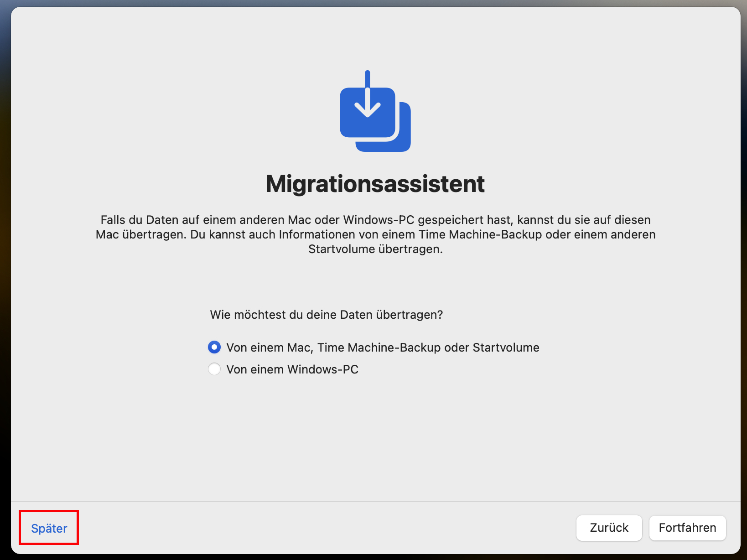Image resolution: width=747 pixels, height=560 pixels.
Task: Continue with the Fortfahren button
Action: pyautogui.click(x=687, y=528)
